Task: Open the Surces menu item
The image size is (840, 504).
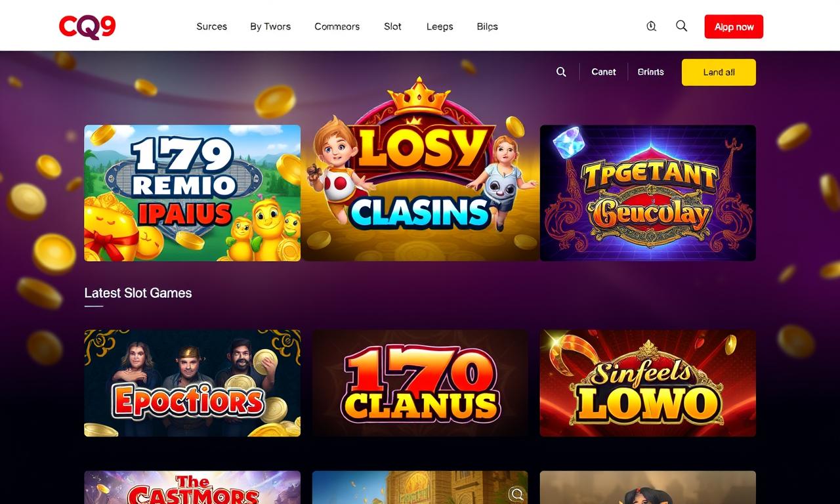Action: 211,27
